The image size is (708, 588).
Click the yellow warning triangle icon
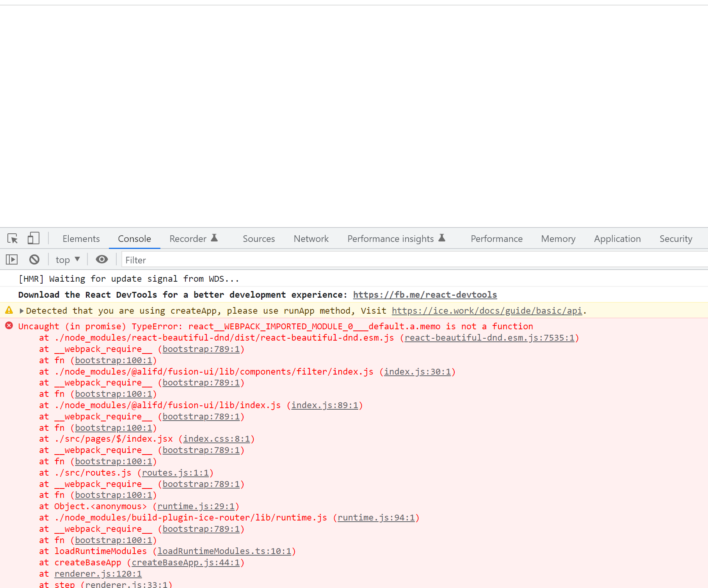tap(9, 311)
